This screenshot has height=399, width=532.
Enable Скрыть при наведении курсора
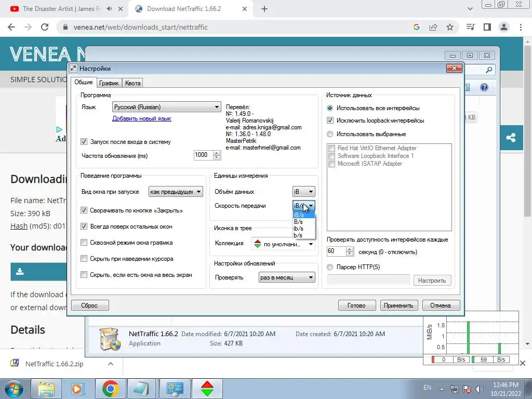point(84,259)
